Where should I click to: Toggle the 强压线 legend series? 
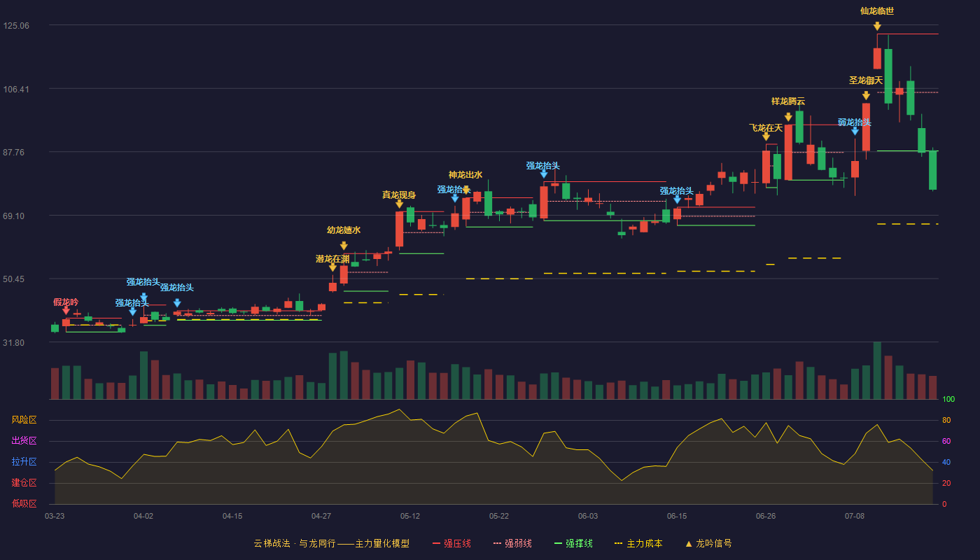coord(451,543)
